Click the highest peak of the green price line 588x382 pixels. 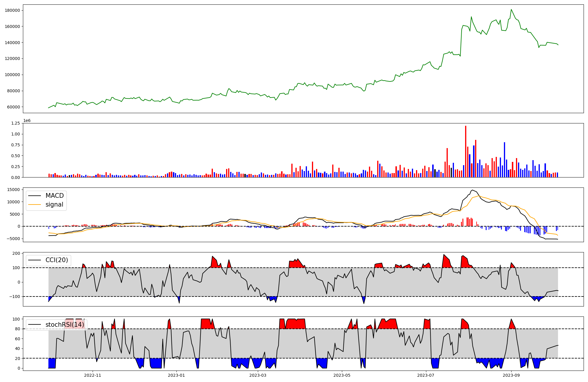click(511, 9)
